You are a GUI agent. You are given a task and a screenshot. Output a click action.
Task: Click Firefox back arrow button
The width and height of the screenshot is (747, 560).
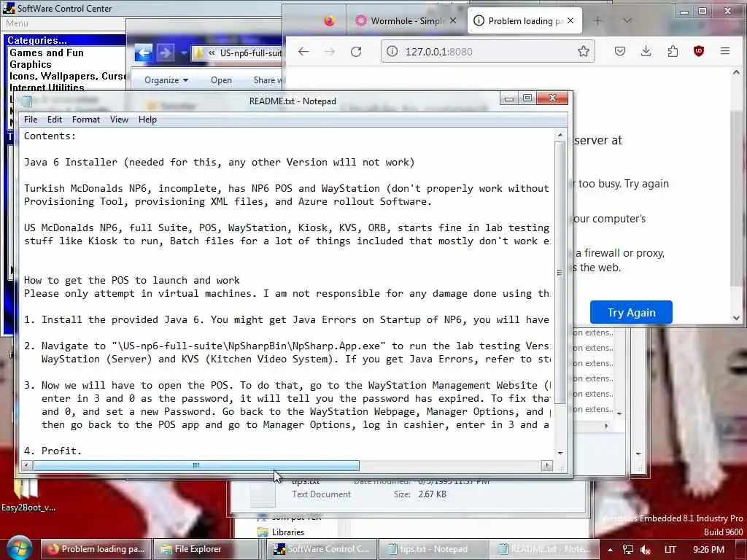coord(303,52)
